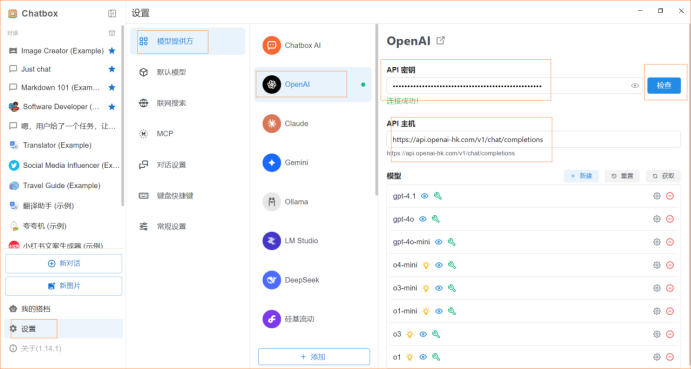Open the 关于(1.14.1) about entry
The height and width of the screenshot is (369, 691).
tap(63, 348)
